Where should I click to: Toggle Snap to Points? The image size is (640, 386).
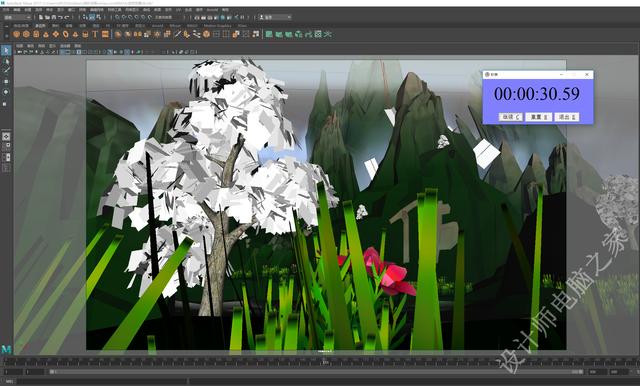pyautogui.click(x=130, y=17)
